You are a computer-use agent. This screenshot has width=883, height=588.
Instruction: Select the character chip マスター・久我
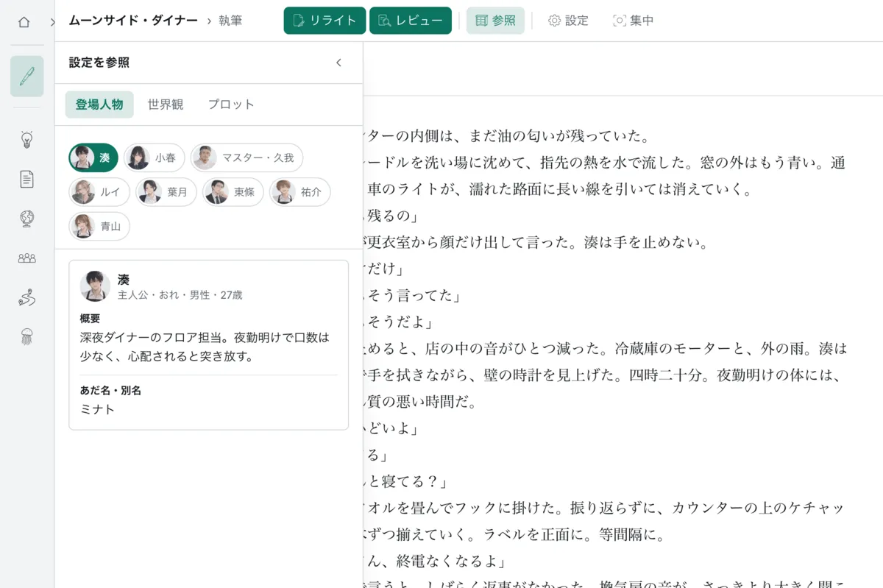click(247, 157)
